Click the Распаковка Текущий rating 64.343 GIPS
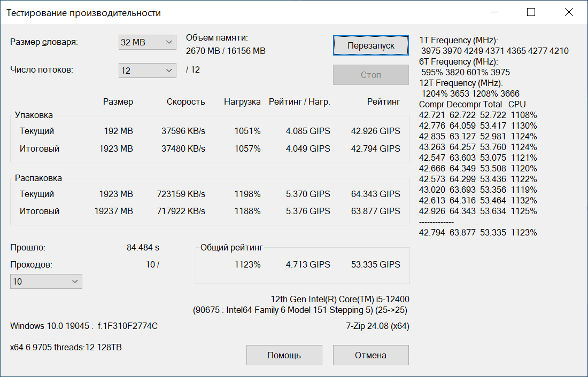This screenshot has height=377, width=588. pyautogui.click(x=375, y=194)
